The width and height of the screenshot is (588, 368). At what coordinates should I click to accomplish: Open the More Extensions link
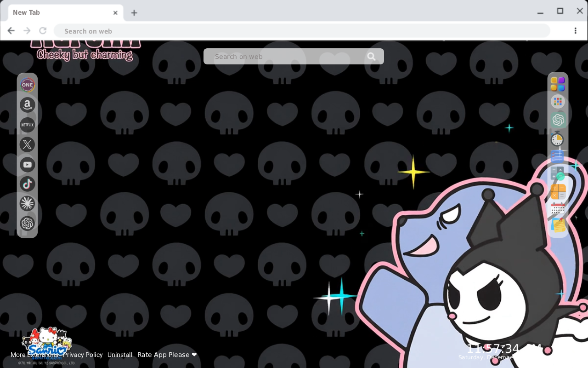(34, 355)
